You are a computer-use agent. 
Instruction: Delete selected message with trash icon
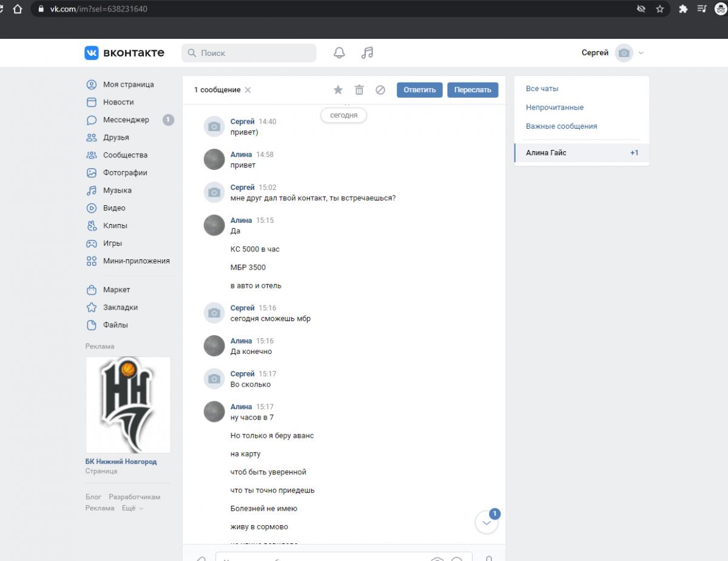[x=359, y=90]
